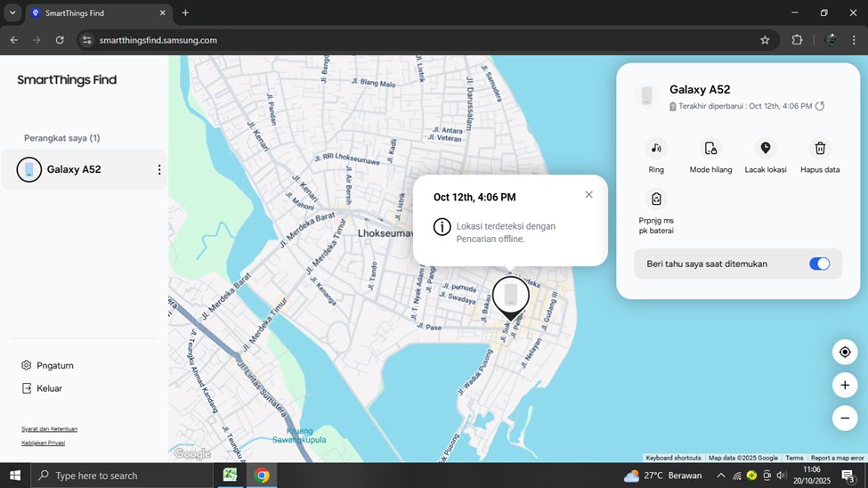Zoom in the map with plus button
868x488 pixels.
[845, 385]
